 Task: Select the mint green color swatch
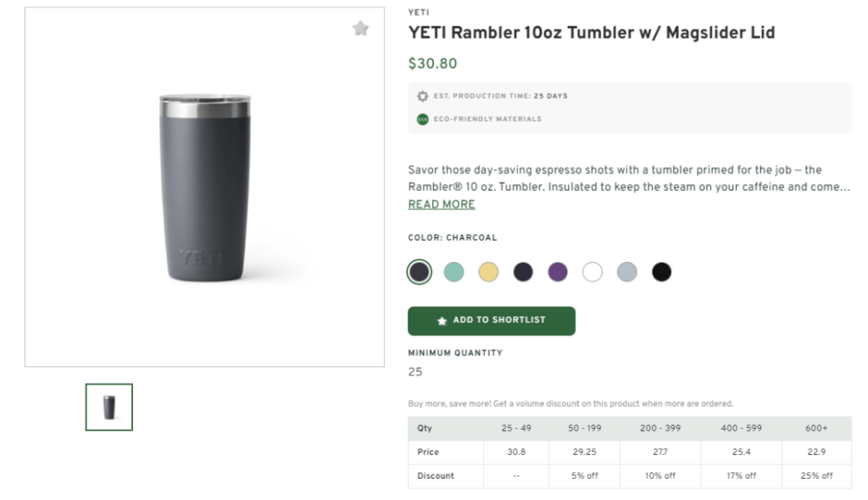[453, 271]
